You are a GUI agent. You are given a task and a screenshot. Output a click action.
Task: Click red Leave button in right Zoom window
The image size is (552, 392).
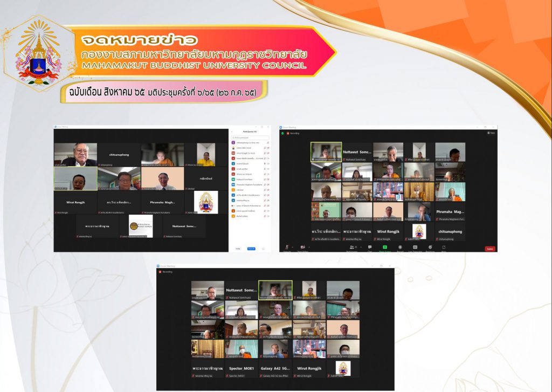tap(489, 249)
